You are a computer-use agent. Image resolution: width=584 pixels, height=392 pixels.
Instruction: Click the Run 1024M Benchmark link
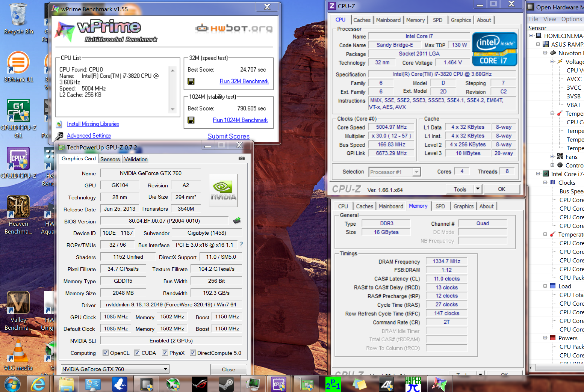click(x=241, y=120)
